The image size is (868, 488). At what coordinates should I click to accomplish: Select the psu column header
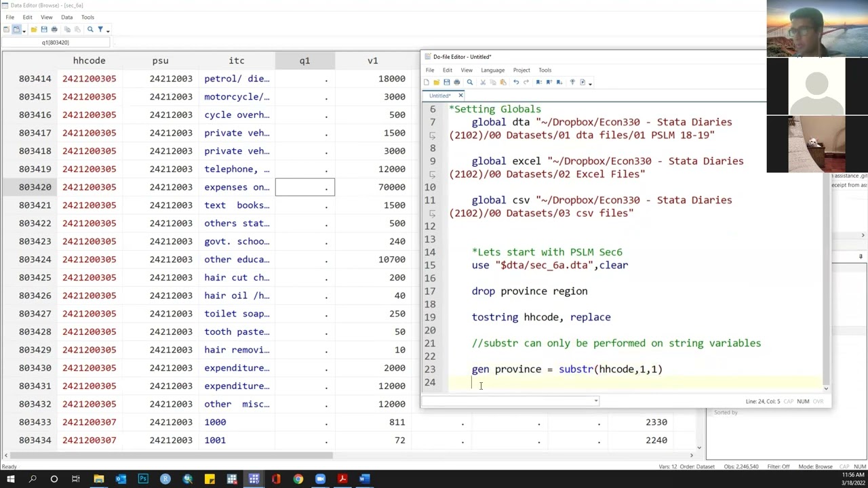tap(160, 60)
